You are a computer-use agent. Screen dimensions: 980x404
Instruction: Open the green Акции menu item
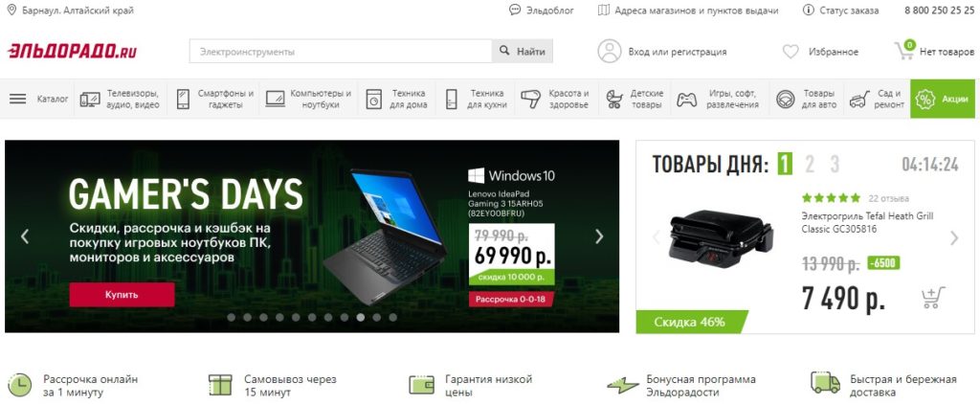943,99
